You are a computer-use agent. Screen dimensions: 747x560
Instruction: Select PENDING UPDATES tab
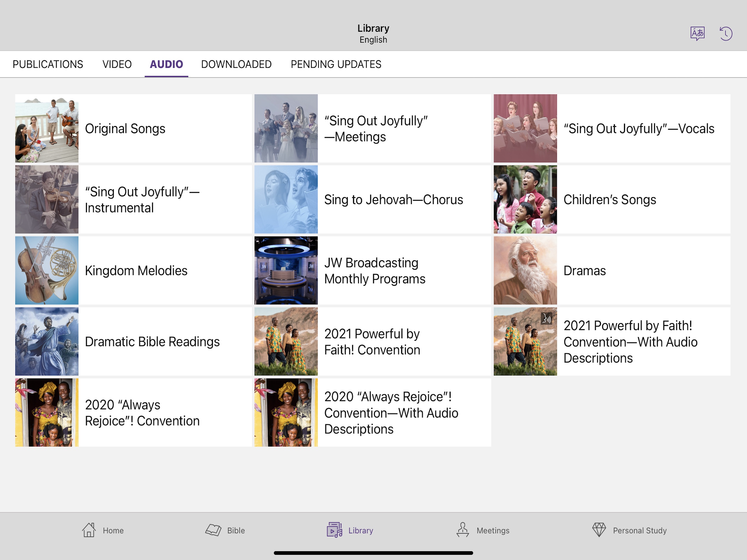(x=335, y=63)
